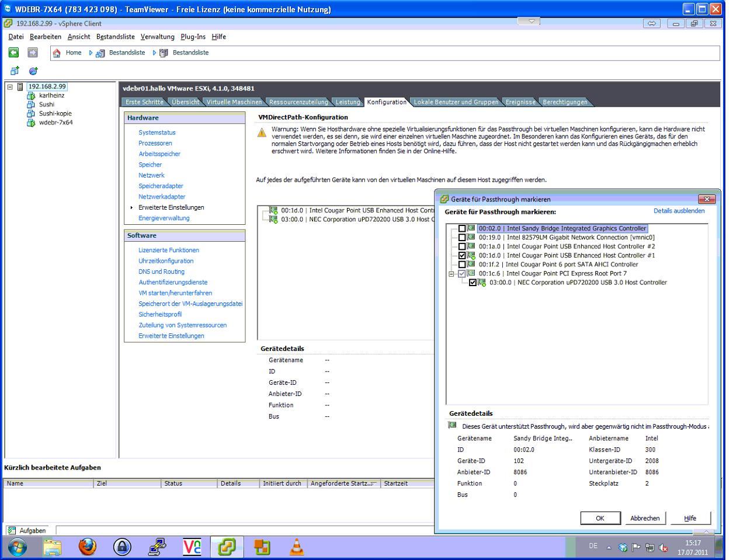Toggle 00:1c.6 PCI Express Root Port 7 checkbox
The height and width of the screenshot is (560, 747).
(x=463, y=273)
